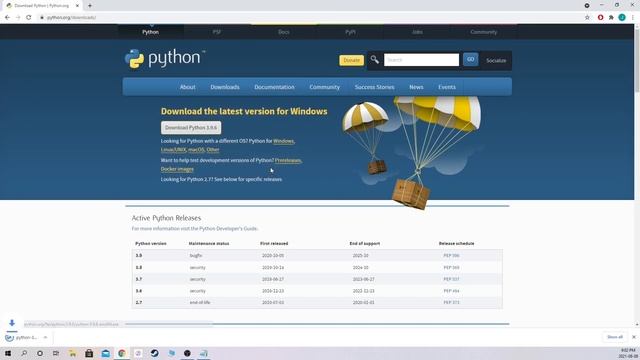Open File Explorer from the taskbar
Screen dimensions: 640x360
(x=73, y=353)
